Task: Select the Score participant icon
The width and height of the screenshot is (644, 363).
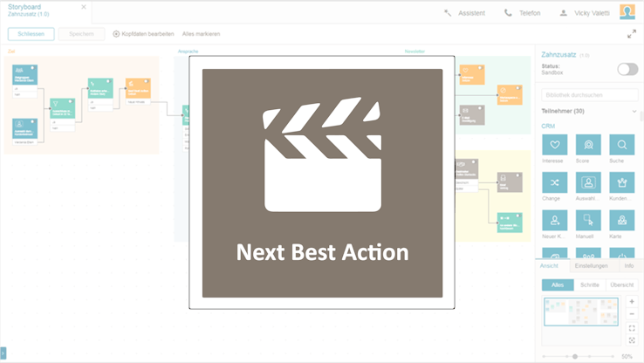Action: click(x=588, y=145)
